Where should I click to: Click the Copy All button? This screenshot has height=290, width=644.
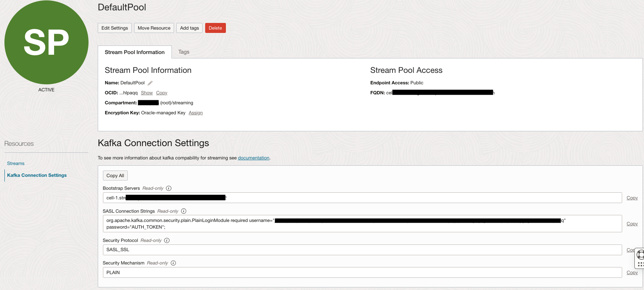coord(115,176)
